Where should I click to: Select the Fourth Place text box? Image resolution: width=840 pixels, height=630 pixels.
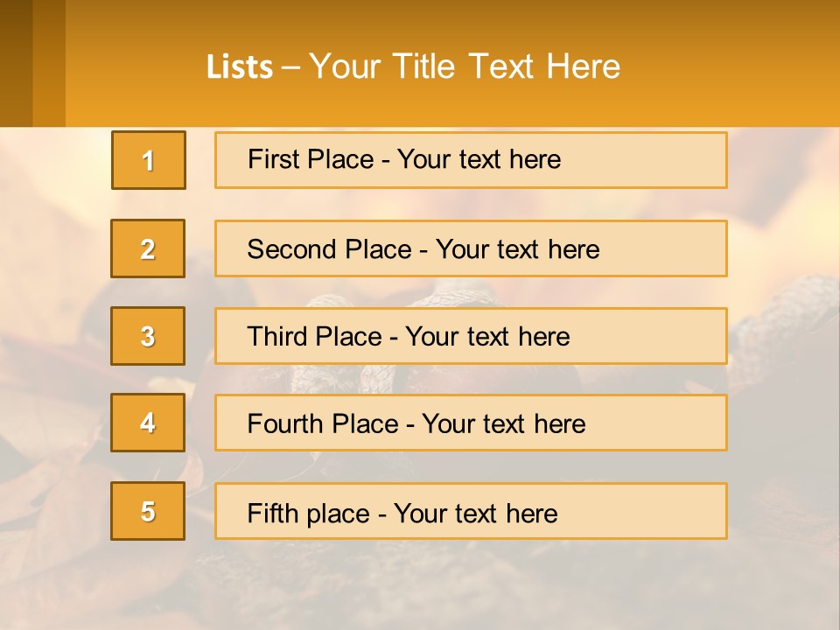(471, 423)
